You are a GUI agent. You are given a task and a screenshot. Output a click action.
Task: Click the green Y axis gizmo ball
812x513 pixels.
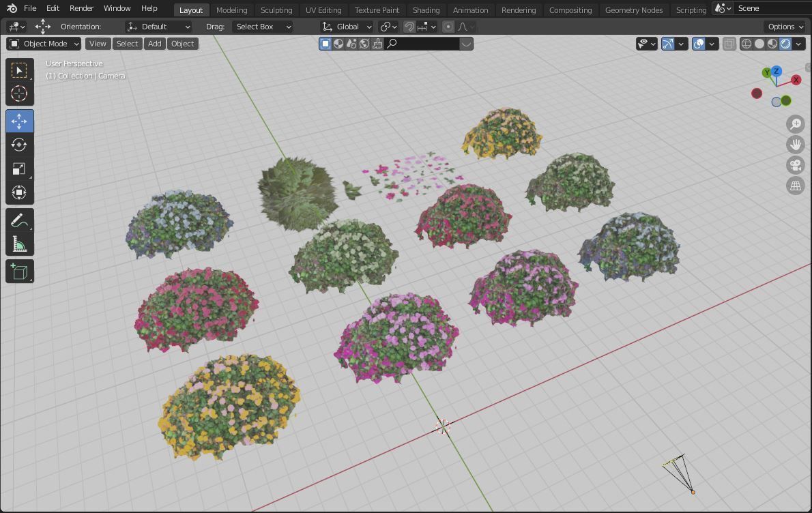[x=766, y=72]
